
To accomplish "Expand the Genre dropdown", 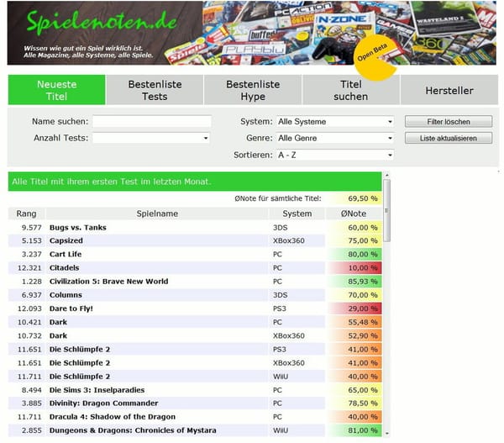I will (334, 138).
